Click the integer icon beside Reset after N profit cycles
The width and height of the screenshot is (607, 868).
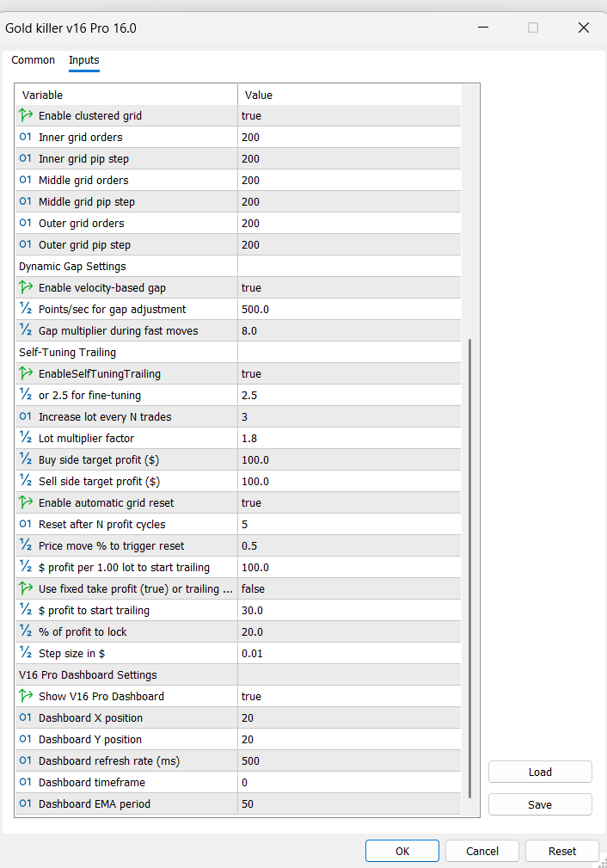[26, 524]
